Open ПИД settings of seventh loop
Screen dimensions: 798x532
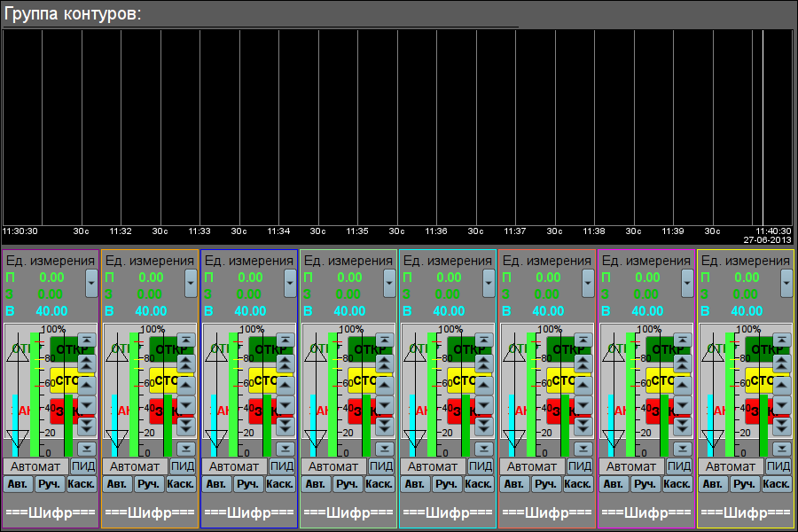[x=680, y=466]
